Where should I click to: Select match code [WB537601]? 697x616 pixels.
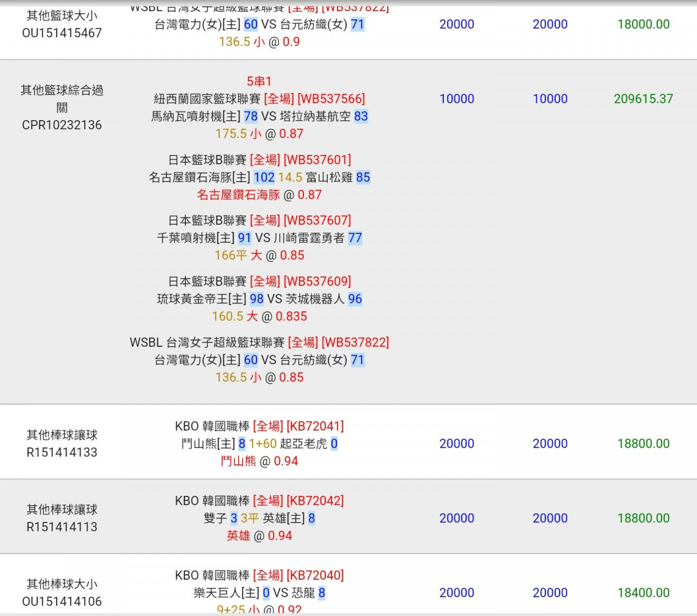[x=318, y=159]
